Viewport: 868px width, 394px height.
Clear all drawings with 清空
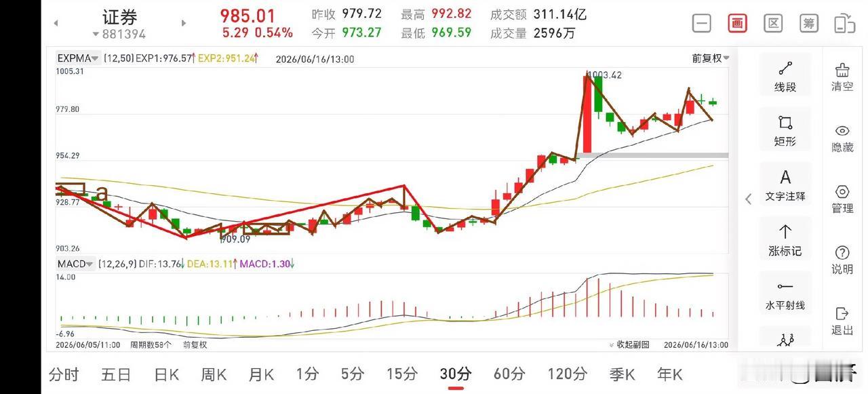842,77
